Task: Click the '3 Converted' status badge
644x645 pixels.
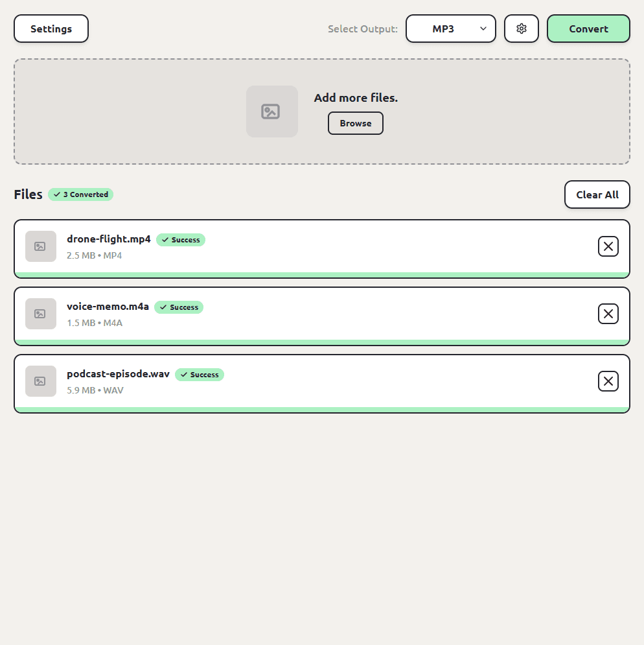Action: pos(80,194)
